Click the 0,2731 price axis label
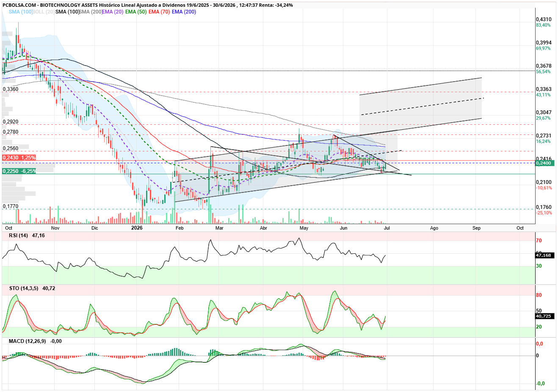Screen dimensions: 558x392 pos(544,136)
